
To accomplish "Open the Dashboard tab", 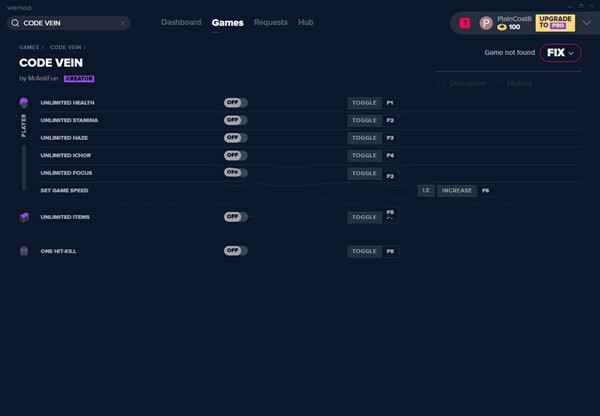I will point(181,23).
